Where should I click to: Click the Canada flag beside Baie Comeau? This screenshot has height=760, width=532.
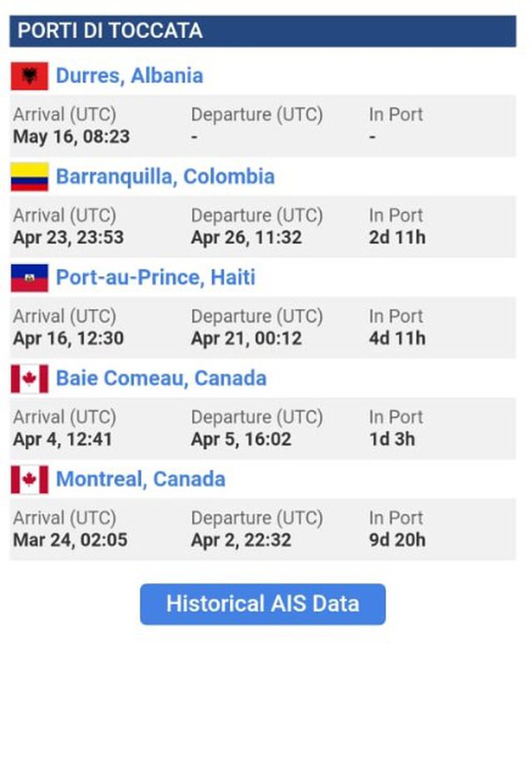tap(29, 378)
